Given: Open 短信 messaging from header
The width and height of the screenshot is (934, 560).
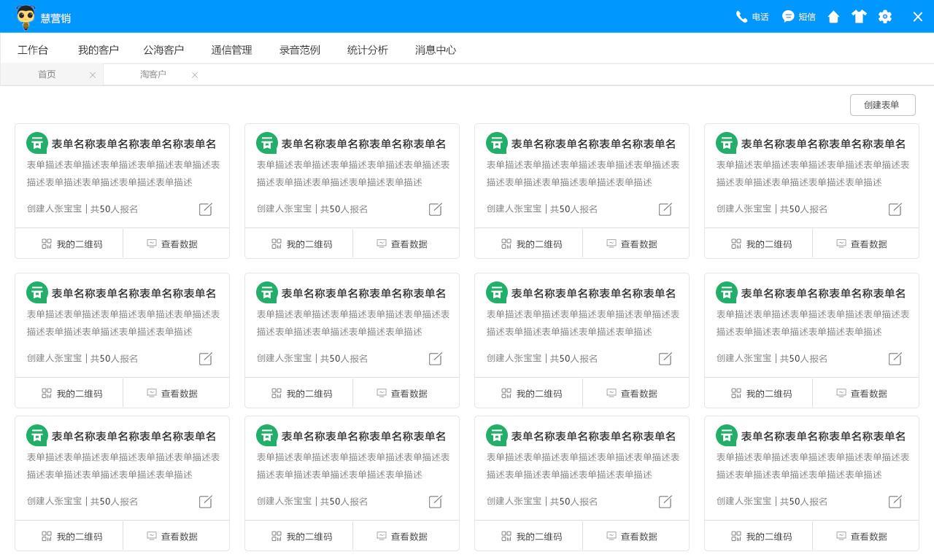Looking at the screenshot, I should pos(798,17).
